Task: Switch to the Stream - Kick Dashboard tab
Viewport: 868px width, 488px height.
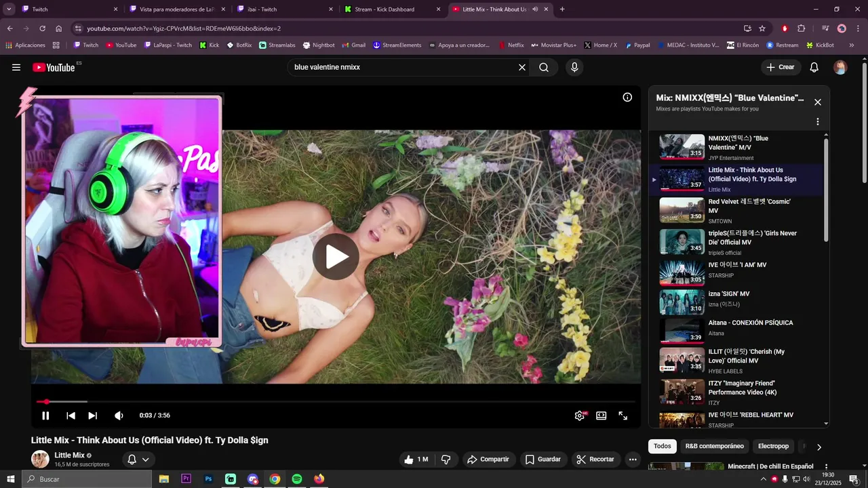Action: point(392,9)
